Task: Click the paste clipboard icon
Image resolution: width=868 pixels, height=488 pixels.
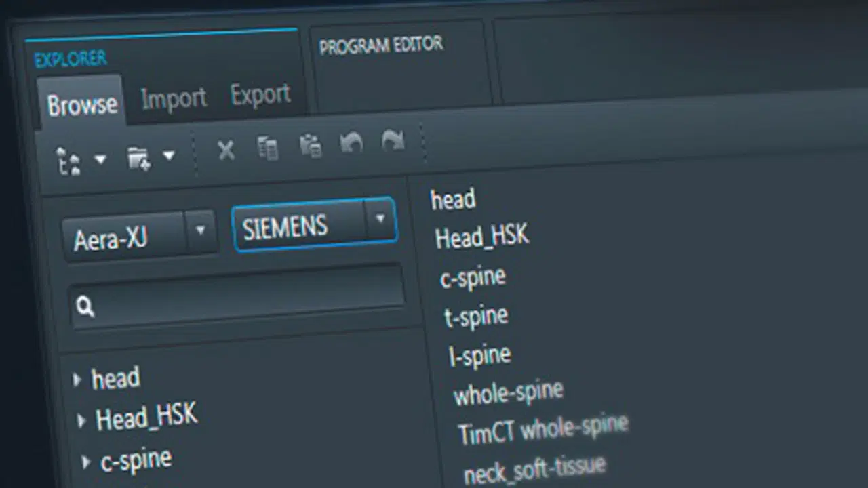Action: [311, 146]
